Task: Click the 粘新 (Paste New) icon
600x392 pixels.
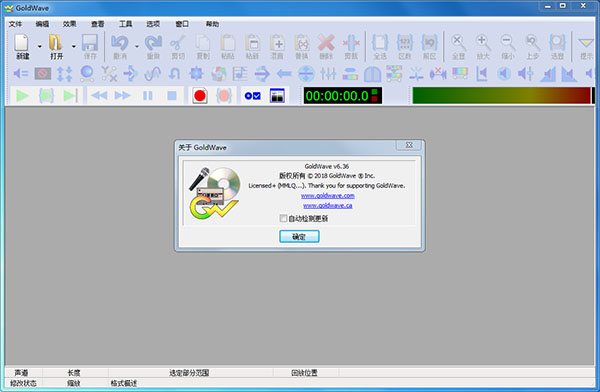Action: point(253,43)
